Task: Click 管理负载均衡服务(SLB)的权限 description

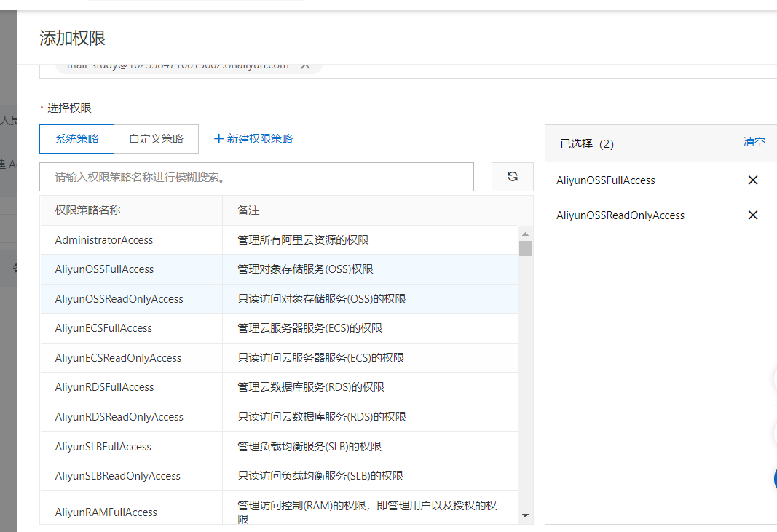Action: coord(309,446)
